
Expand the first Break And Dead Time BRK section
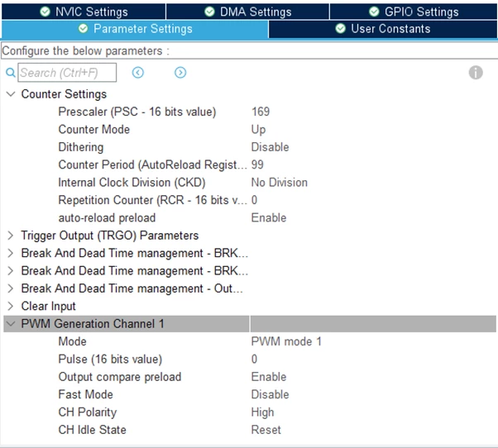tap(11, 253)
